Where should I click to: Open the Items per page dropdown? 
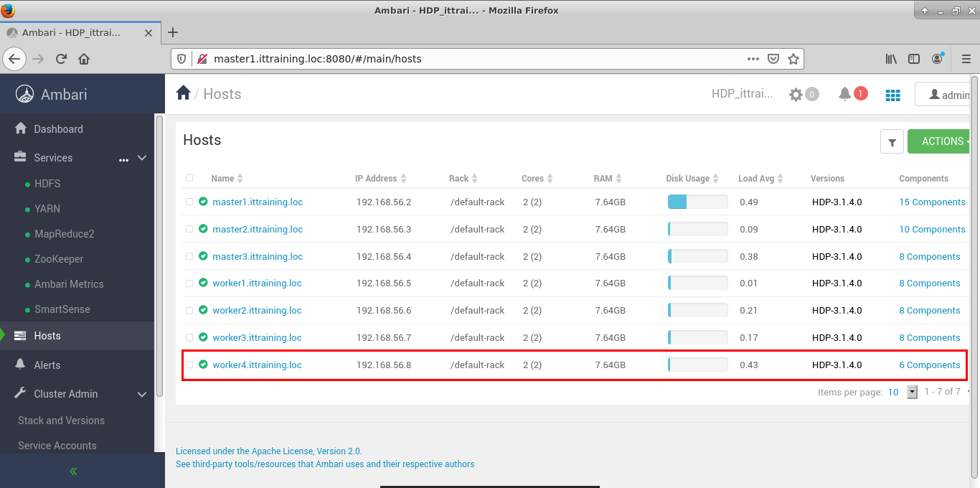[912, 392]
